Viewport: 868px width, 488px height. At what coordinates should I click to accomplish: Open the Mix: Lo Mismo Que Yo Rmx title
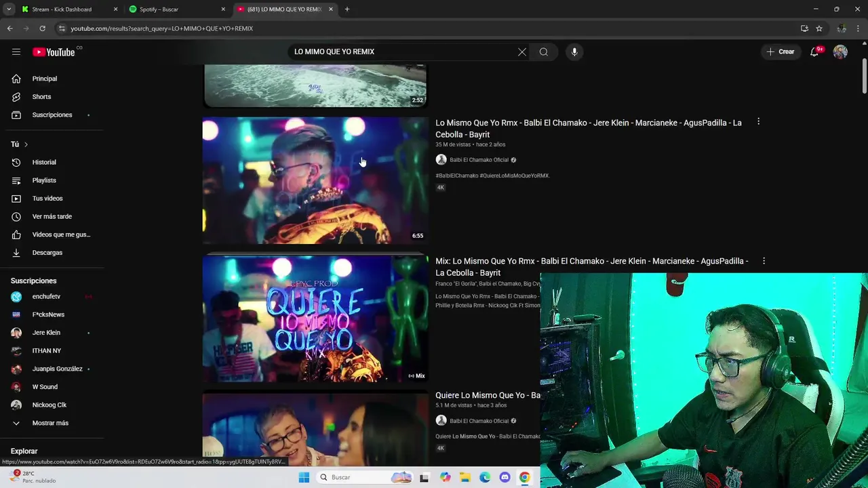pos(592,266)
